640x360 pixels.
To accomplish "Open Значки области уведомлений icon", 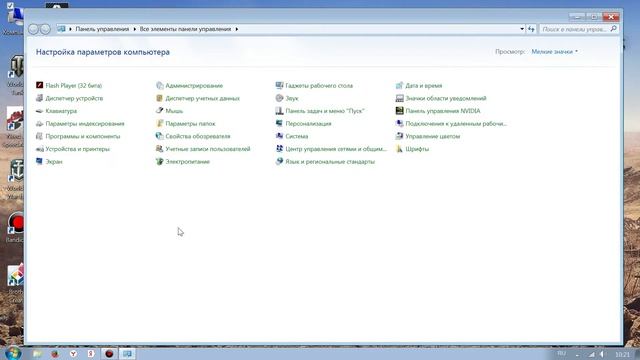I will point(400,98).
